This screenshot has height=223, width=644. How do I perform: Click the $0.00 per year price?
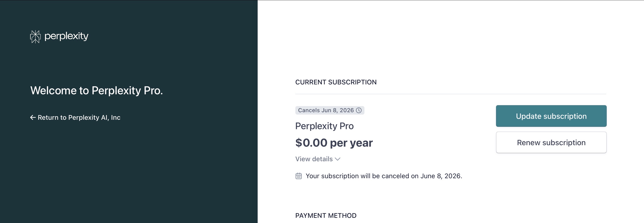click(334, 143)
